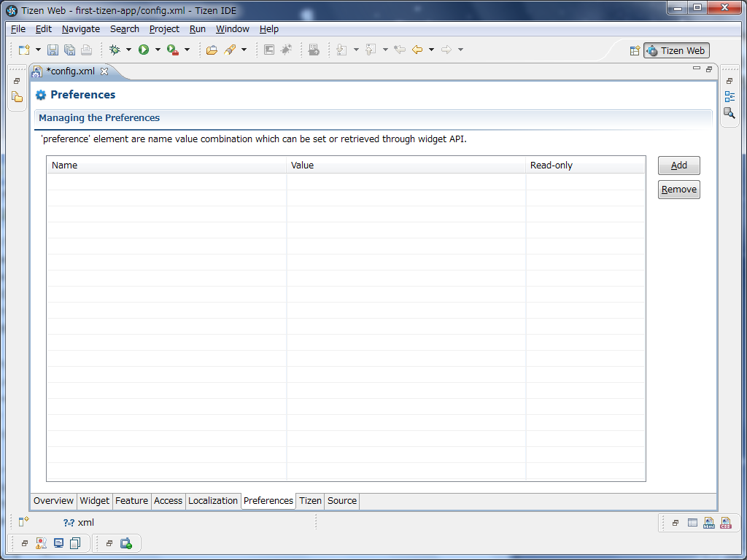Open the Project menu

[x=164, y=29]
